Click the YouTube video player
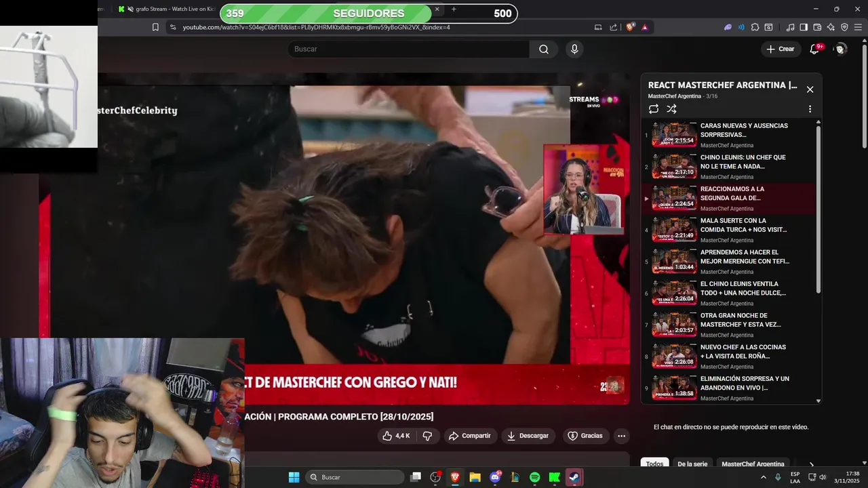Image resolution: width=868 pixels, height=488 pixels. [x=334, y=237]
